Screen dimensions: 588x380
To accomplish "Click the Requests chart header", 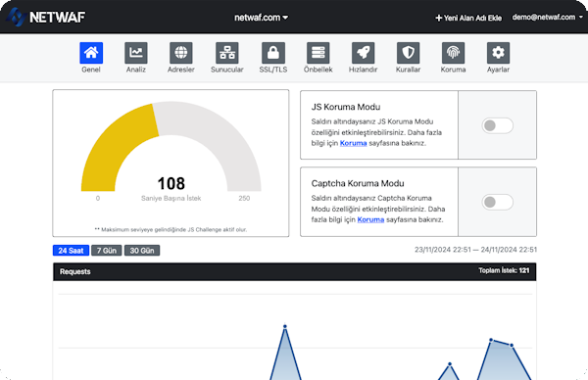I will (294, 271).
